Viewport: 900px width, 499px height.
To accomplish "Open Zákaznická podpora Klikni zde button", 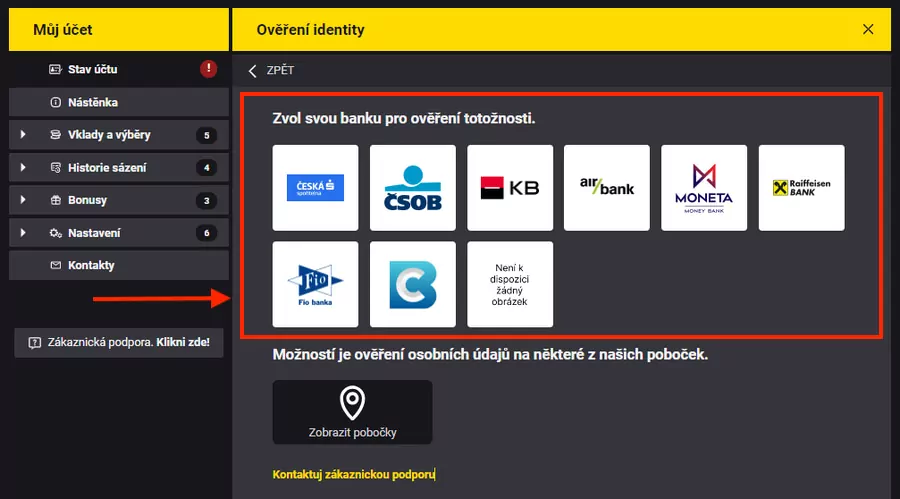I will [119, 343].
